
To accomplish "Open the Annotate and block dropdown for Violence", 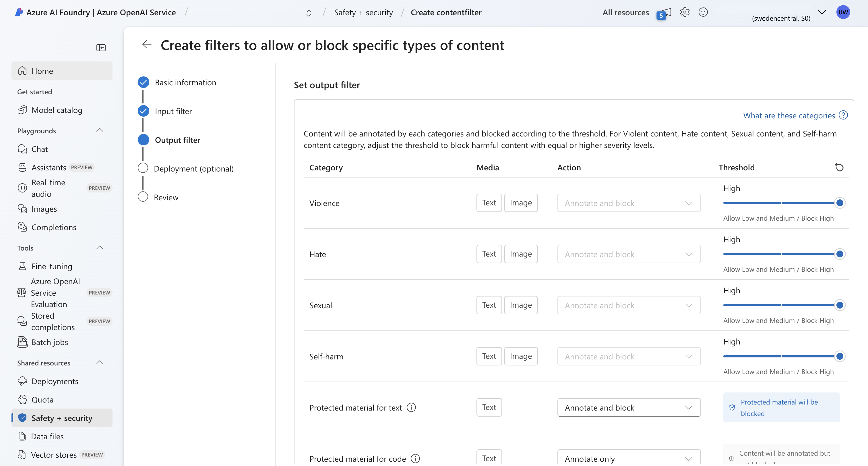I will pyautogui.click(x=628, y=203).
